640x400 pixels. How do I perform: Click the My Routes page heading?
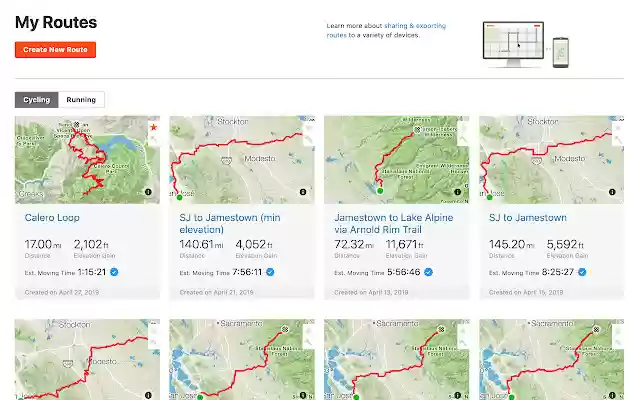click(x=56, y=22)
